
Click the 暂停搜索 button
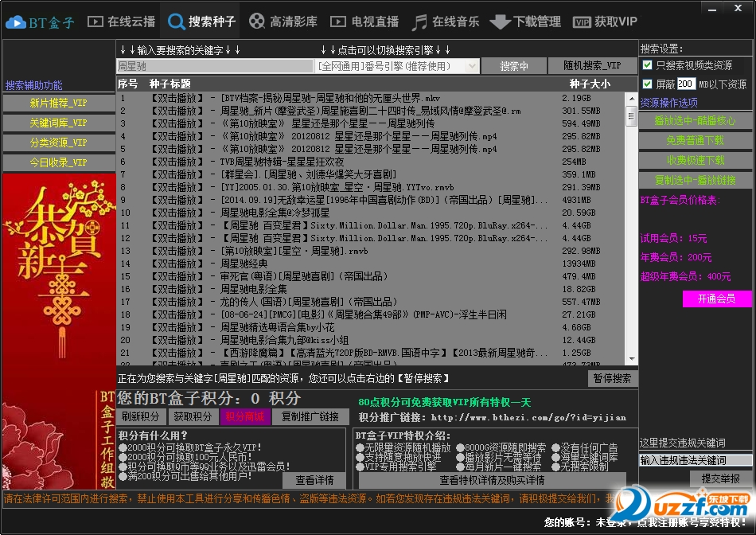[x=612, y=378]
